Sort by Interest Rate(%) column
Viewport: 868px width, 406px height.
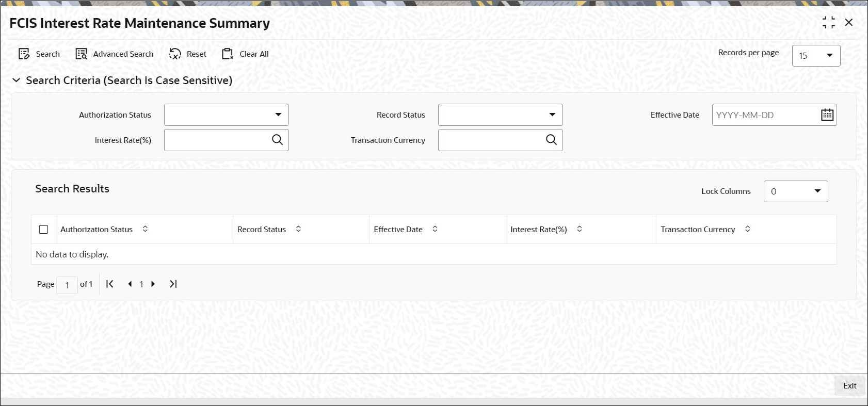click(580, 229)
